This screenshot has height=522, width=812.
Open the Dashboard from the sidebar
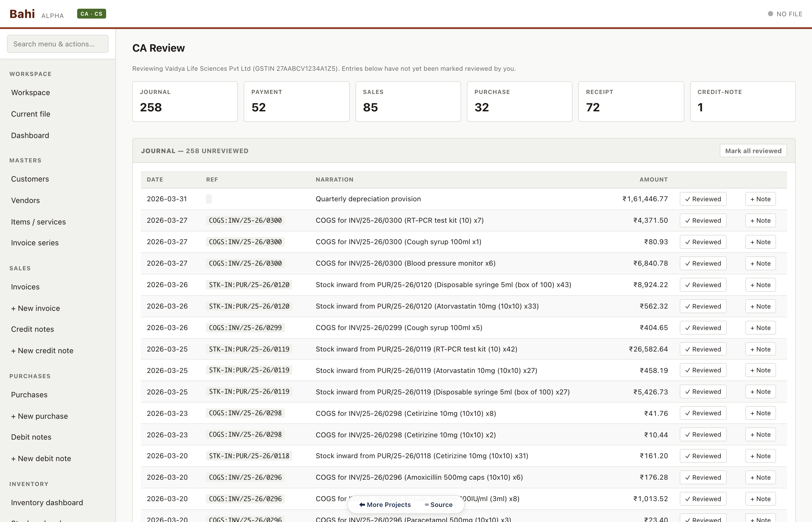pos(30,135)
